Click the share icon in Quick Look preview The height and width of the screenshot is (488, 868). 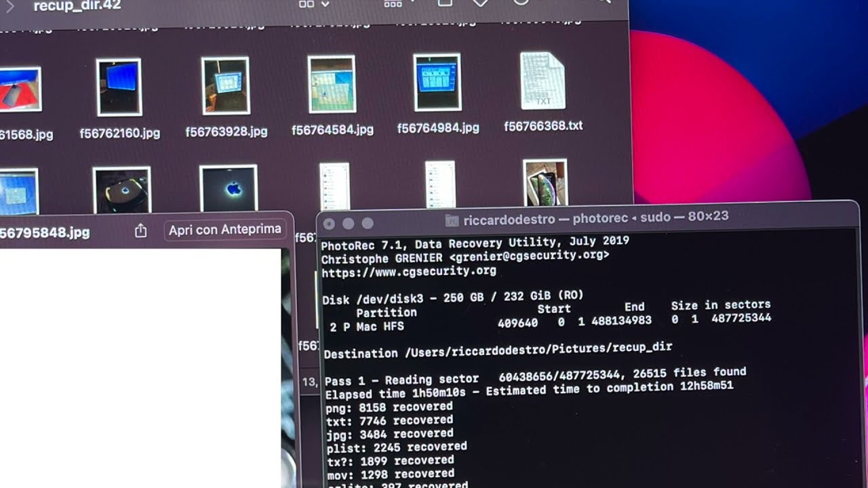[140, 230]
